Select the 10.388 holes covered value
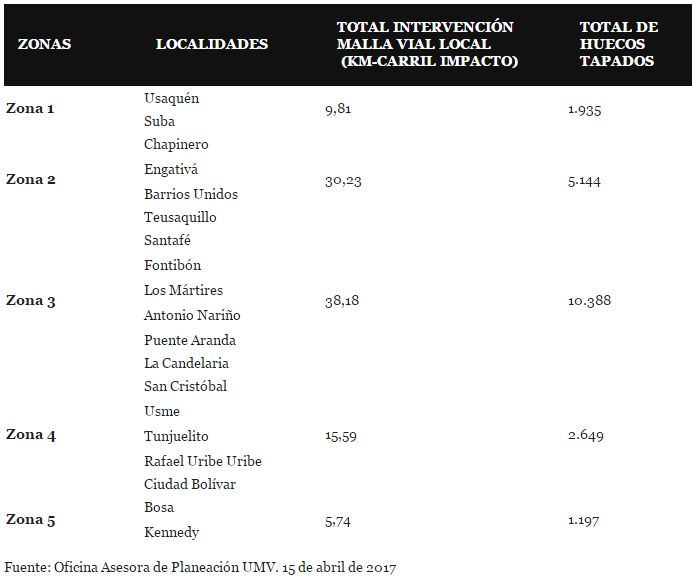692x578 pixels. coord(588,300)
